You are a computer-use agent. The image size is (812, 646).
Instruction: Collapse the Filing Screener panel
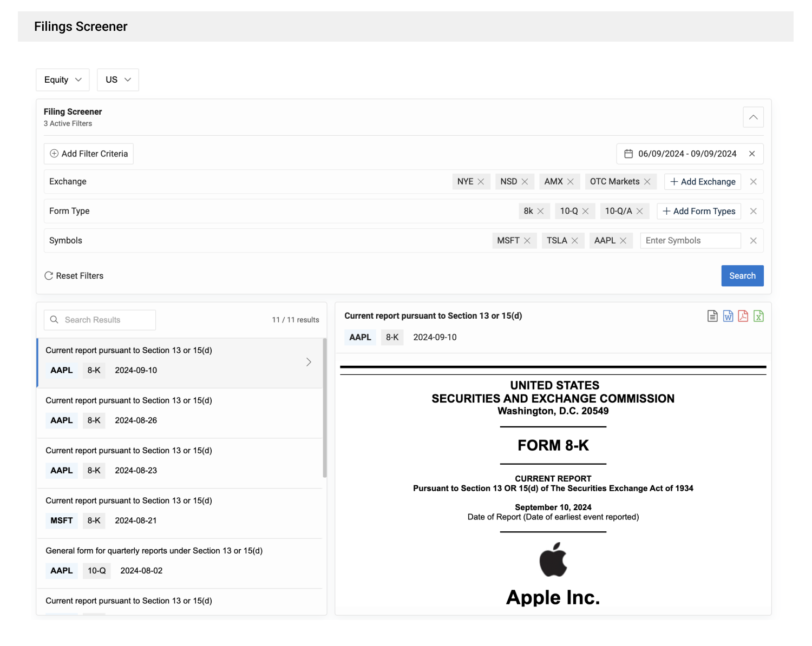pyautogui.click(x=753, y=117)
